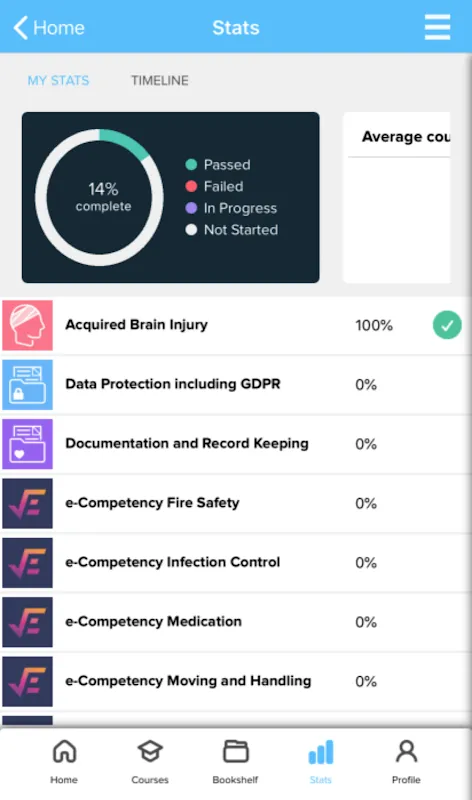Click the Average course card on the right
472x800 pixels.
(397, 197)
